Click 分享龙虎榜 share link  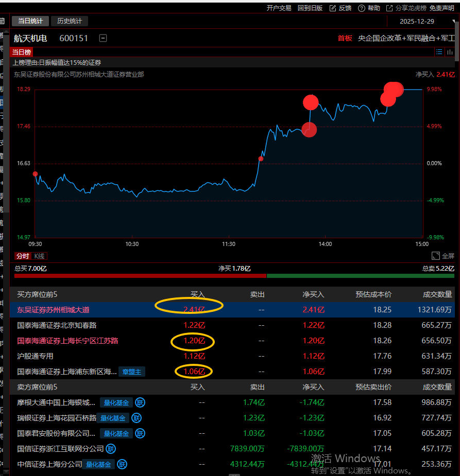coord(411,8)
